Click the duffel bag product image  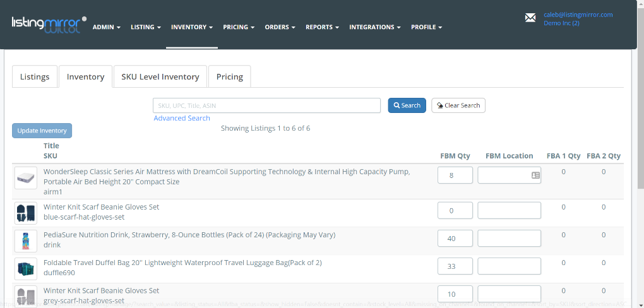click(26, 269)
